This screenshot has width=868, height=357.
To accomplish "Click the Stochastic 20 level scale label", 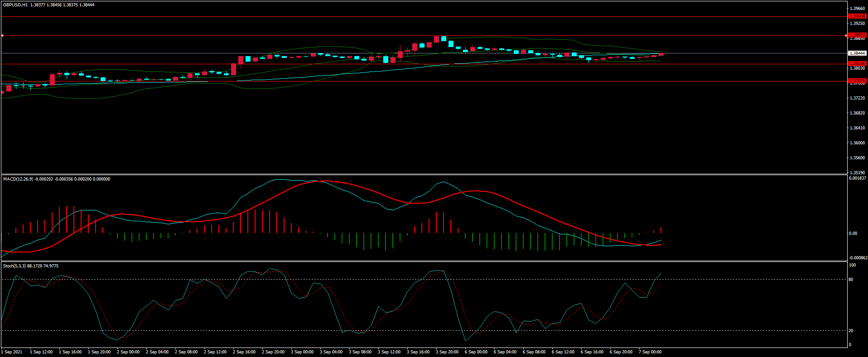I will [x=851, y=331].
